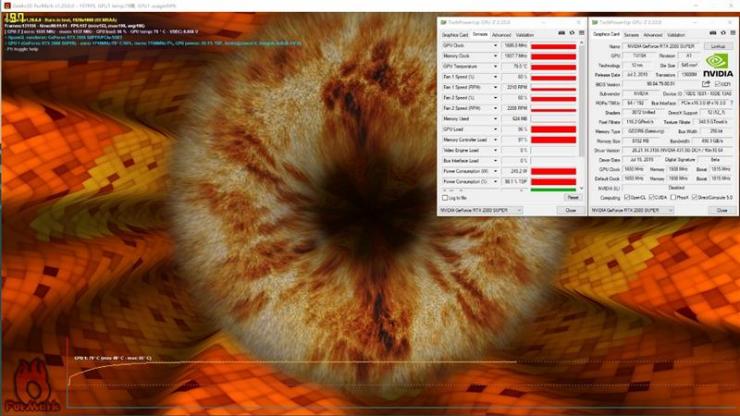The width and height of the screenshot is (740, 416).
Task: Open GPU selector dropdown in Sensors window
Action: 481,210
